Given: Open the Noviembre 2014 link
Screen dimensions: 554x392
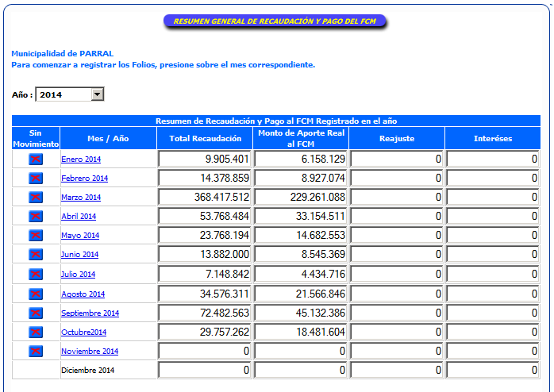Looking at the screenshot, I should coord(90,352).
